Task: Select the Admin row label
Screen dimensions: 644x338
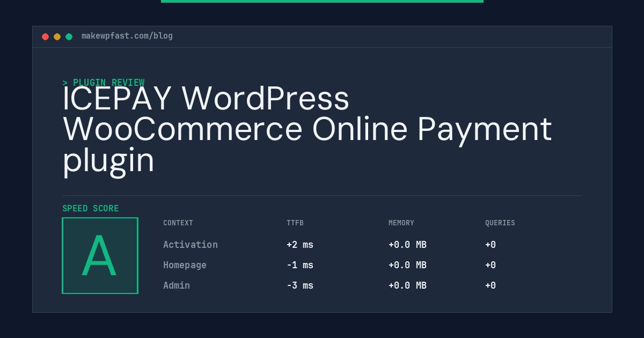Action: click(x=177, y=285)
